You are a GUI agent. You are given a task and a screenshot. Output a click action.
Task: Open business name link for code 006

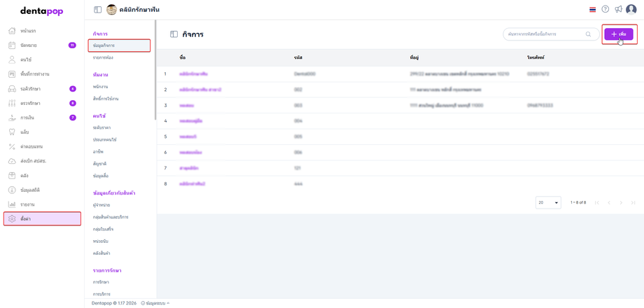pos(190,152)
